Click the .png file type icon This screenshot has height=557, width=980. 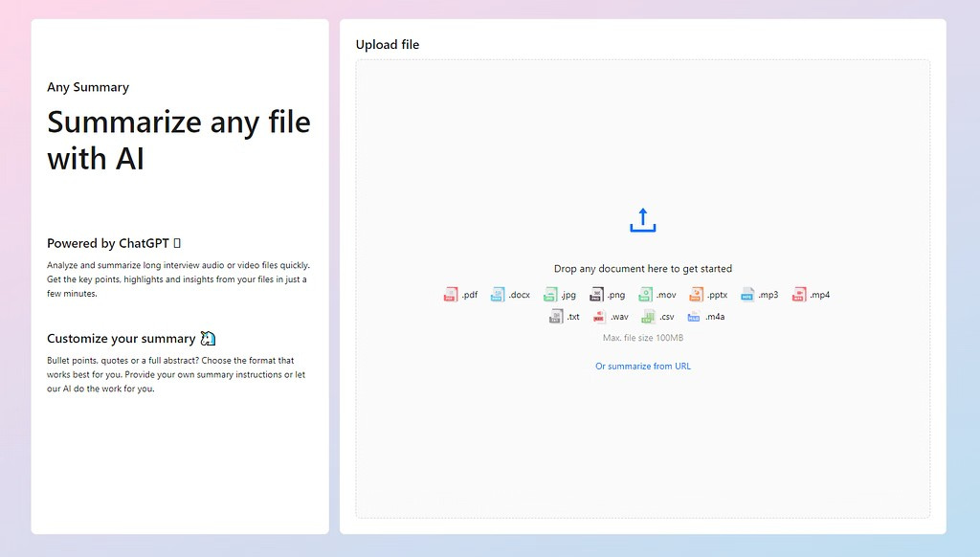(x=596, y=295)
